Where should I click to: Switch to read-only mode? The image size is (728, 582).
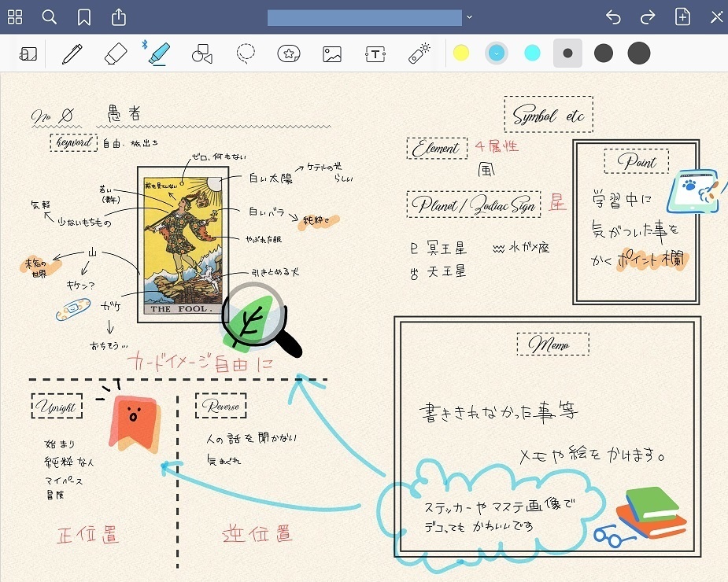pyautogui.click(x=28, y=53)
